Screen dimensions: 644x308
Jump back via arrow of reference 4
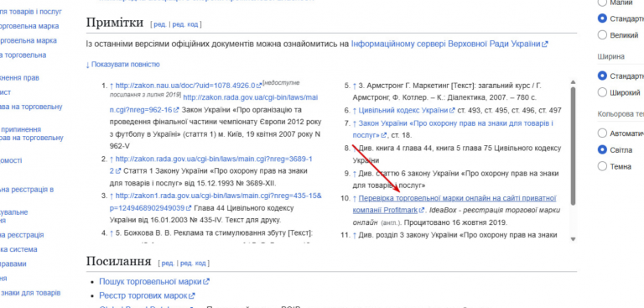112,233
